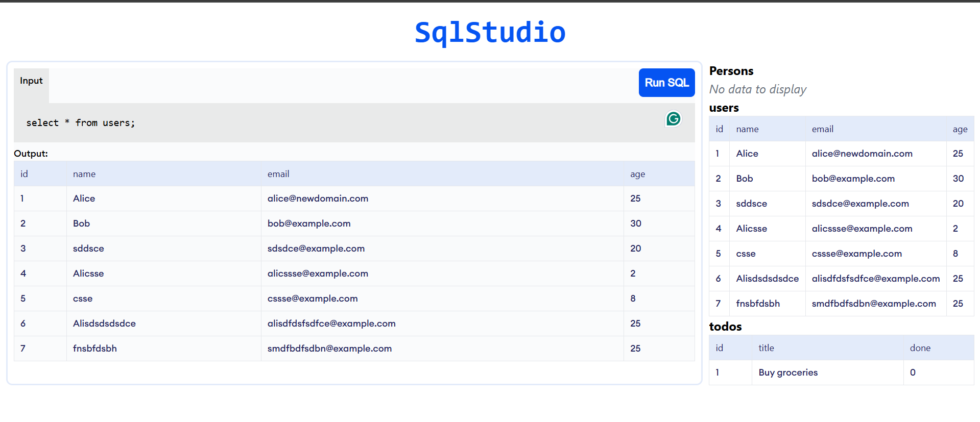Click the Grammarly icon in the SQL editor

[673, 119]
